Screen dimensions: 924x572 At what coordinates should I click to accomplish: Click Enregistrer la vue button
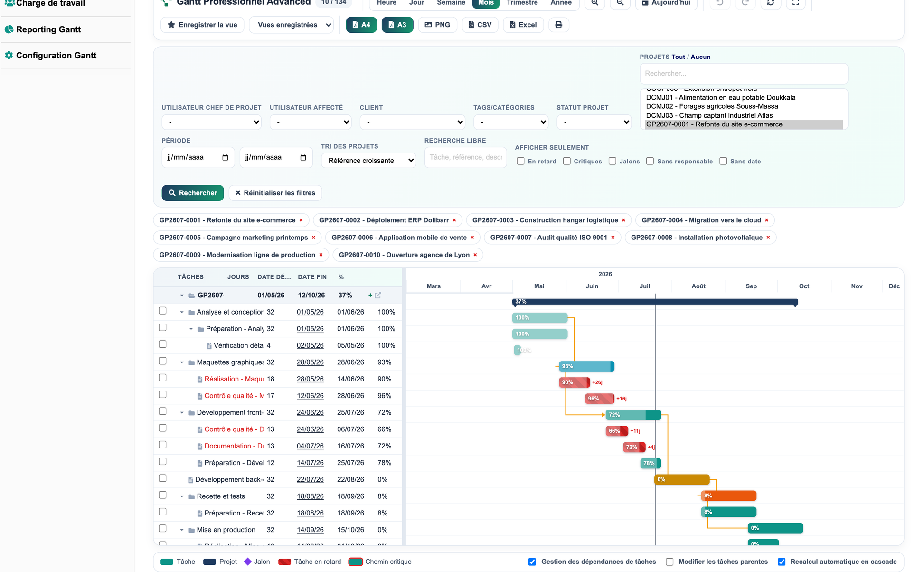pyautogui.click(x=202, y=25)
